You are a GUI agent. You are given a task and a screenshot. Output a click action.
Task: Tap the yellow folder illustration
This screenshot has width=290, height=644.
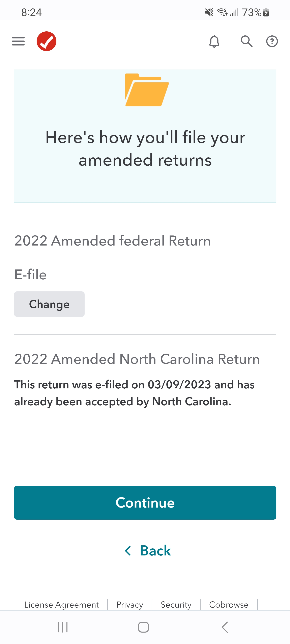click(x=147, y=90)
